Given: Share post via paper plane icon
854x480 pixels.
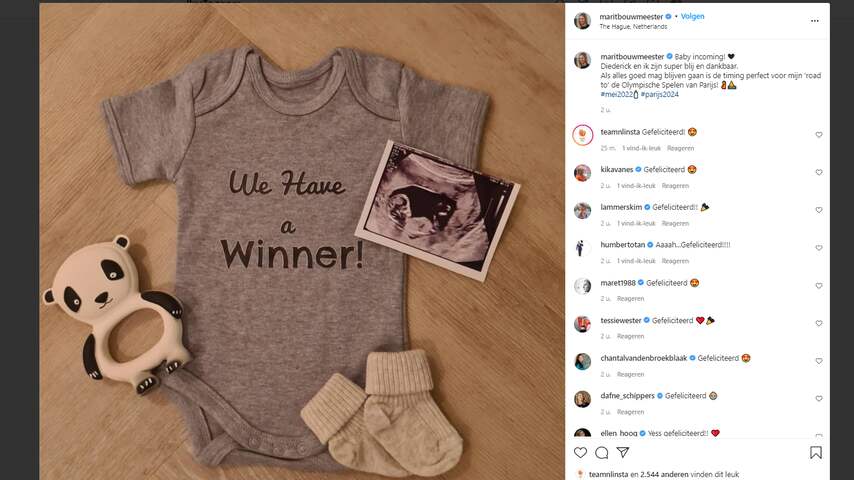Looking at the screenshot, I should 623,452.
